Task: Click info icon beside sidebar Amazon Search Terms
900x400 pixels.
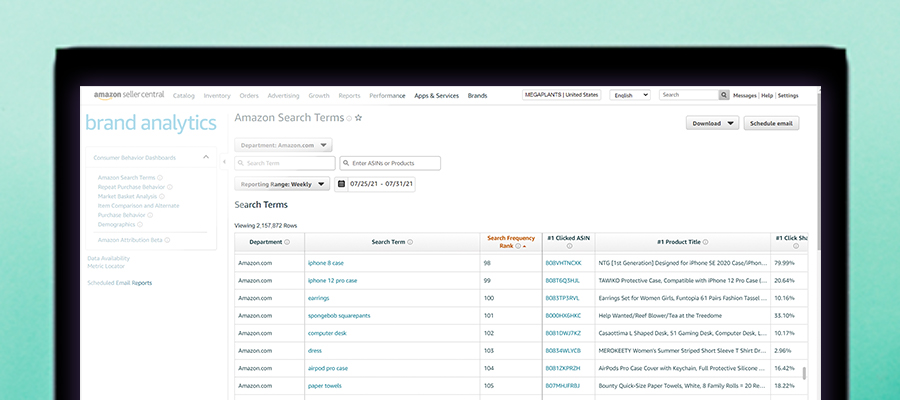Action: (160, 178)
